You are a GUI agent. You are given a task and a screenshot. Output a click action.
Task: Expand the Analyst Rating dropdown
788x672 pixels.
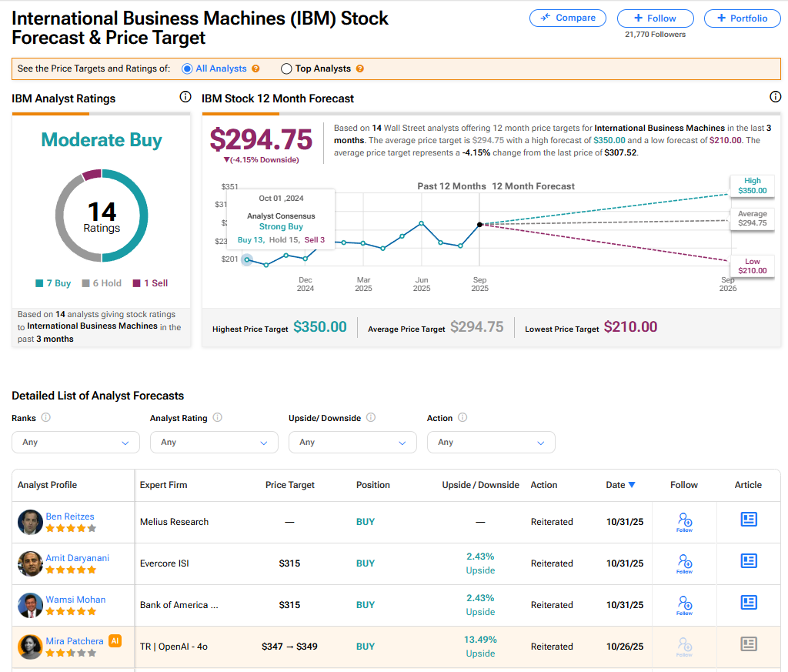[x=214, y=443]
